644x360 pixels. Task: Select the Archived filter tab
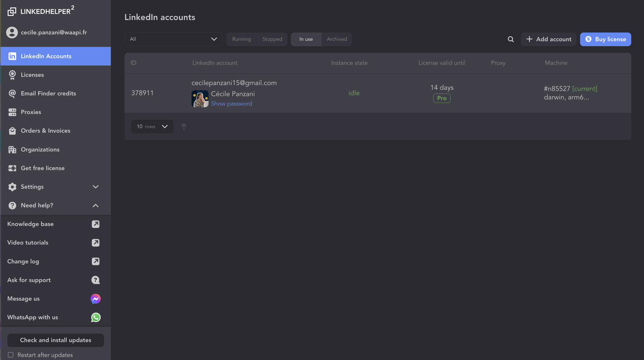pos(337,39)
